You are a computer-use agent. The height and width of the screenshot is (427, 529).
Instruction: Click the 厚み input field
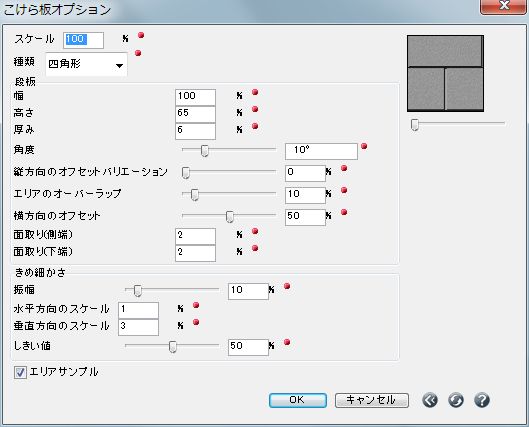click(x=195, y=131)
